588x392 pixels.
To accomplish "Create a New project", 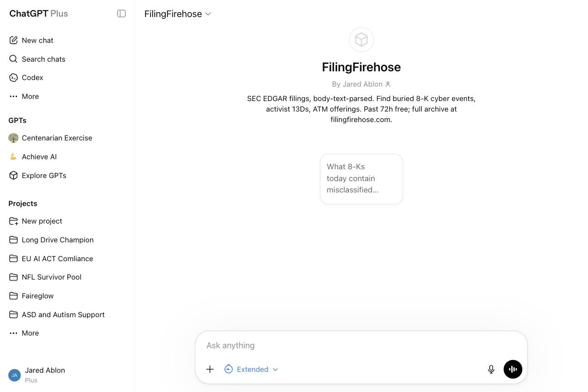I will 67,221.
